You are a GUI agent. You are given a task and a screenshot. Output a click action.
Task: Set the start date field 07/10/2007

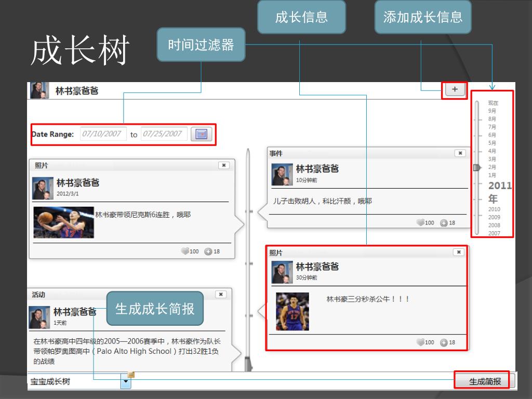tap(103, 134)
